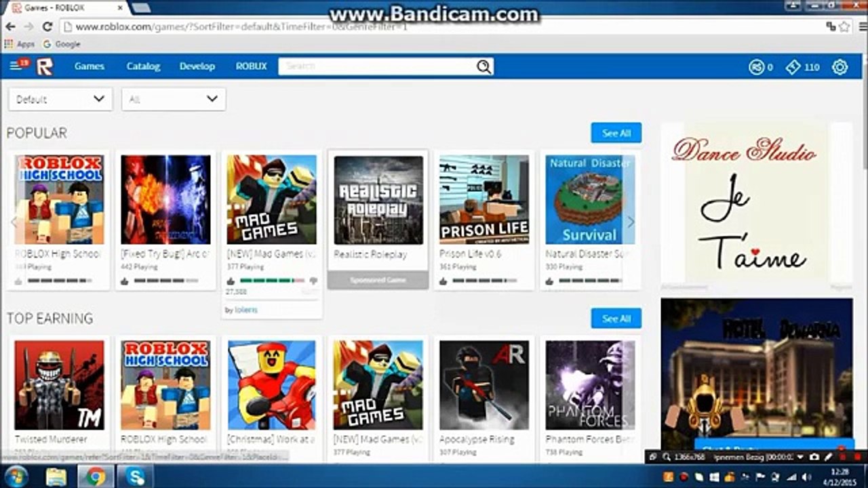The height and width of the screenshot is (488, 868).
Task: Click the Bandicam screenshot camera icon
Action: coord(814,457)
